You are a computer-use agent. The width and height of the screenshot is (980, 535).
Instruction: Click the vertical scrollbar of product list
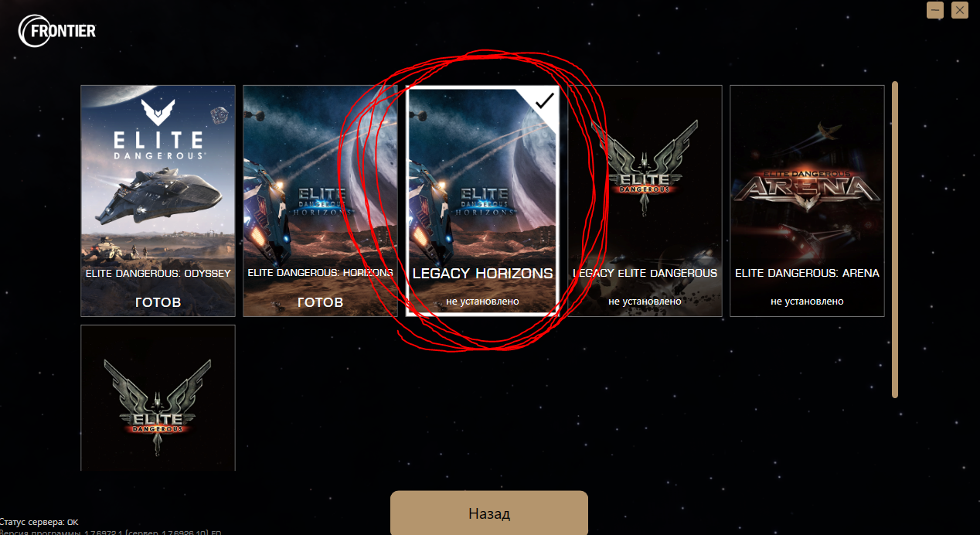(x=895, y=240)
